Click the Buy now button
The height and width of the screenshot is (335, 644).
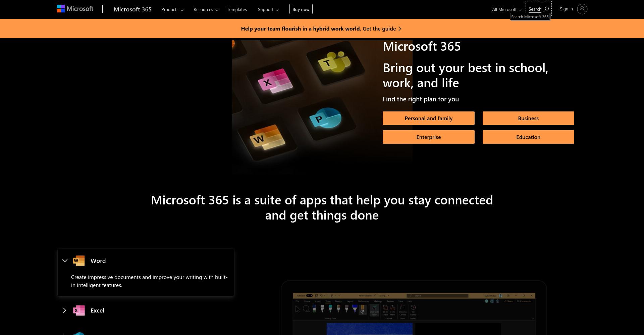pyautogui.click(x=301, y=9)
